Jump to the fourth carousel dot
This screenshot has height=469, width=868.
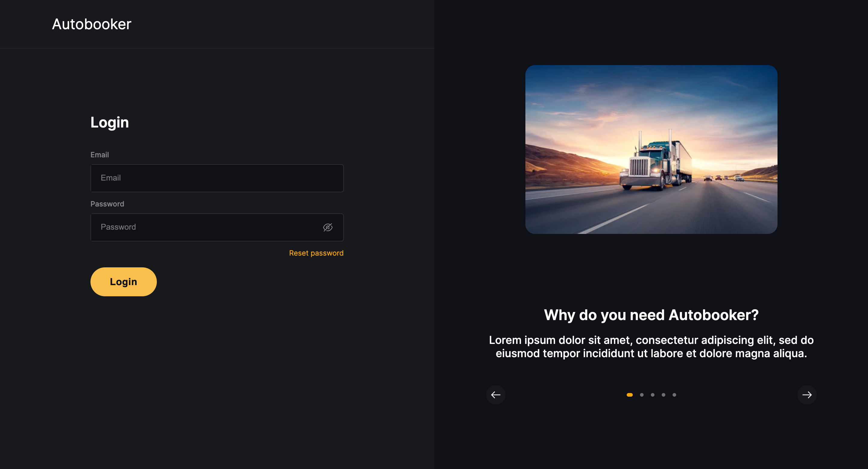[x=664, y=395]
